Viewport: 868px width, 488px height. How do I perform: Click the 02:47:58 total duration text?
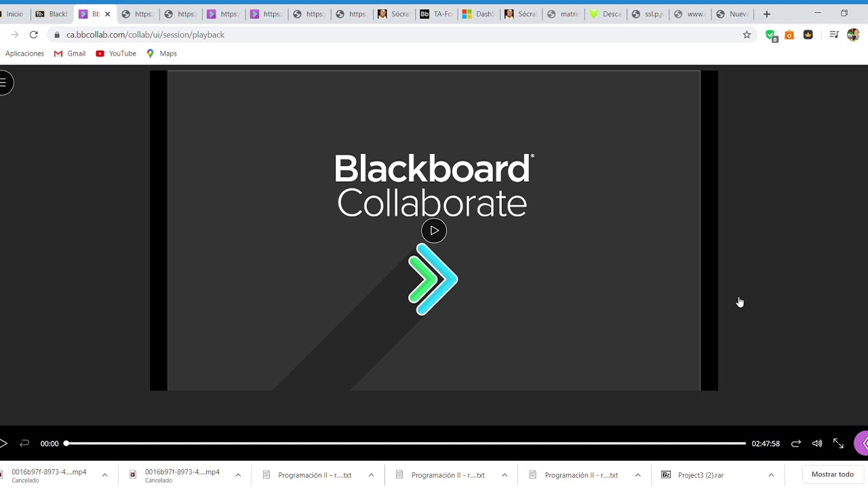pyautogui.click(x=766, y=443)
